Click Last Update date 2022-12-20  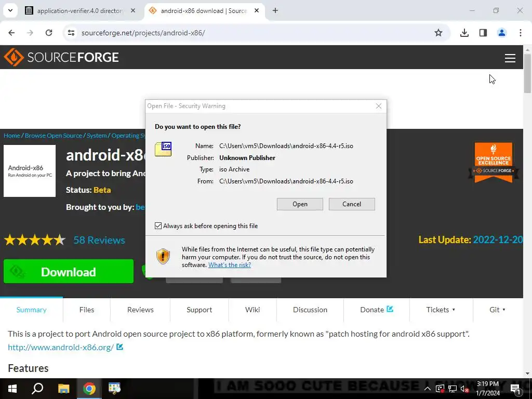pyautogui.click(x=498, y=240)
